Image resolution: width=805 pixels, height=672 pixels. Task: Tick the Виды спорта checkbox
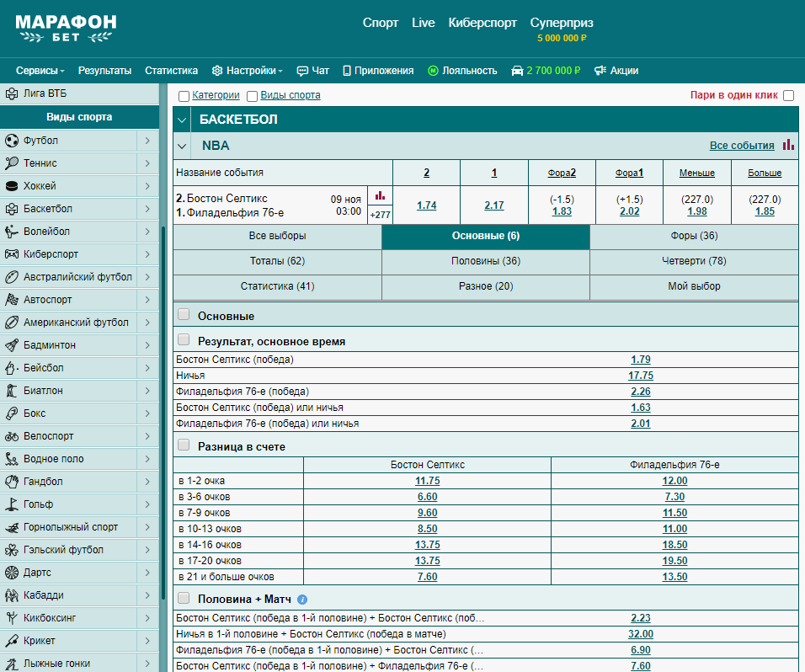(x=252, y=96)
